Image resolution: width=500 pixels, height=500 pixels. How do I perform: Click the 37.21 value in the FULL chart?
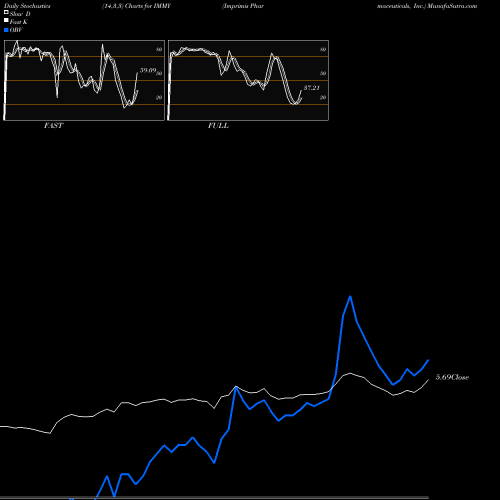(x=312, y=88)
